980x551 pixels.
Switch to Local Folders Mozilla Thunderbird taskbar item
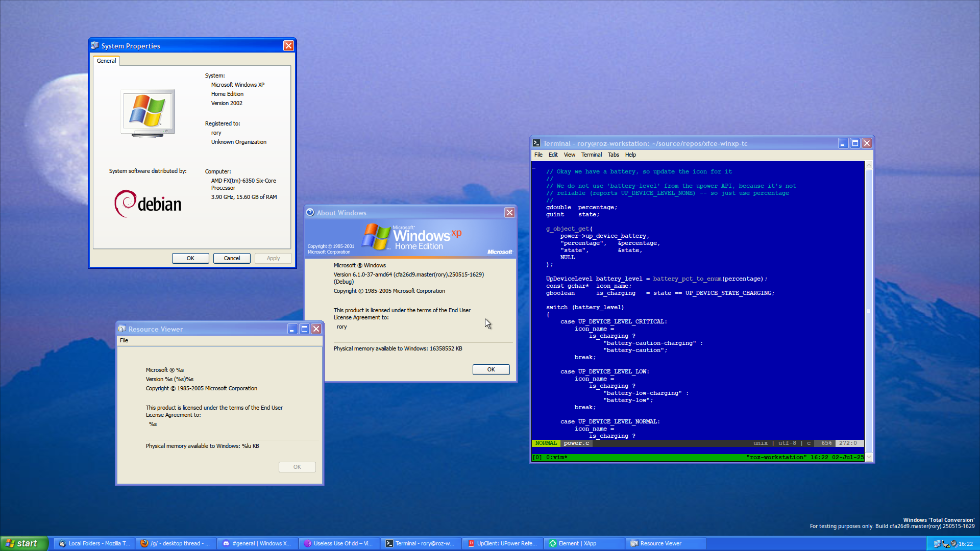[x=94, y=543]
